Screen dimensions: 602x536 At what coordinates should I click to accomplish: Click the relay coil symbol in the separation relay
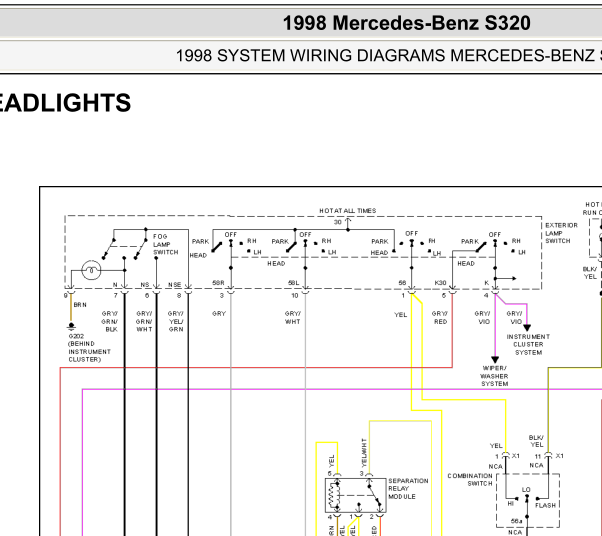(x=333, y=495)
